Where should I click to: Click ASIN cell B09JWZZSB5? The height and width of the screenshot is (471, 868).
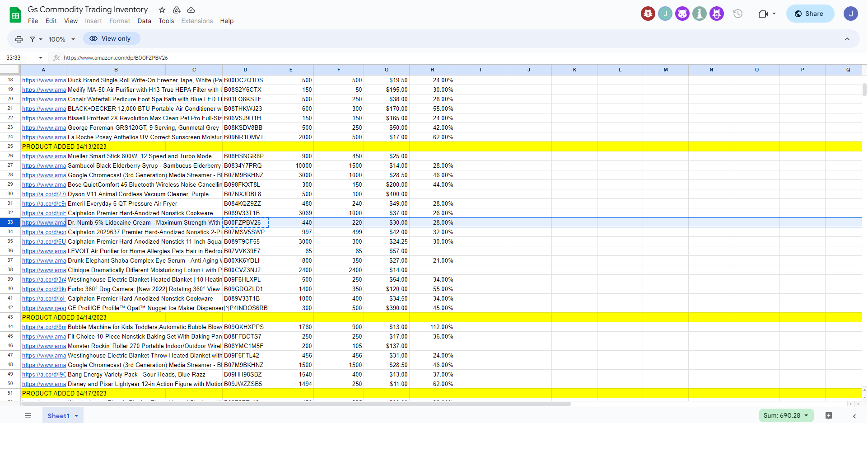(x=245, y=384)
